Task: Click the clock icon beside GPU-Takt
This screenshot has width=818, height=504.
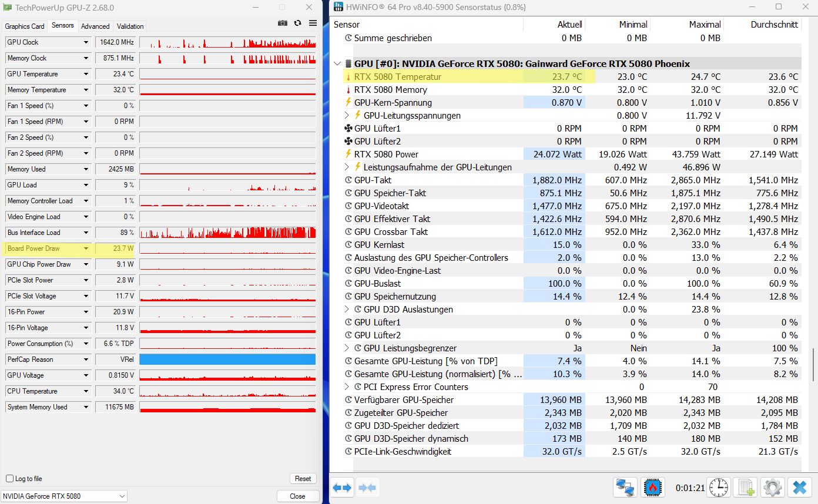Action: pyautogui.click(x=348, y=180)
